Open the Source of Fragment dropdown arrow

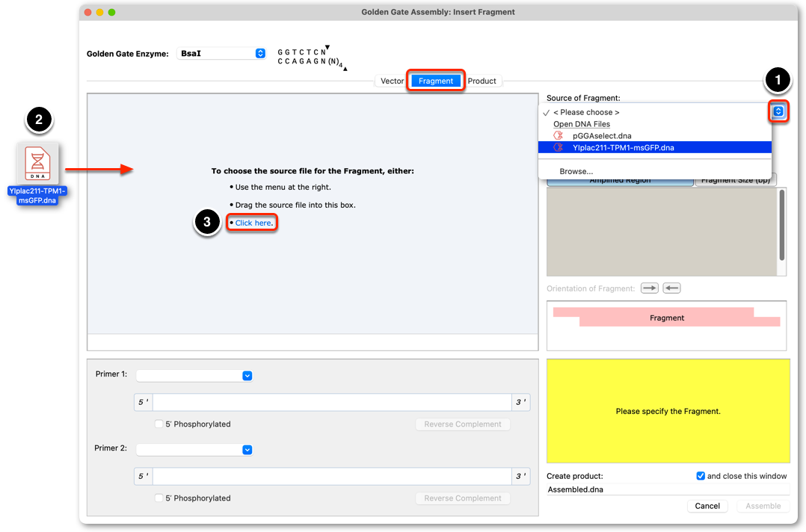(778, 111)
